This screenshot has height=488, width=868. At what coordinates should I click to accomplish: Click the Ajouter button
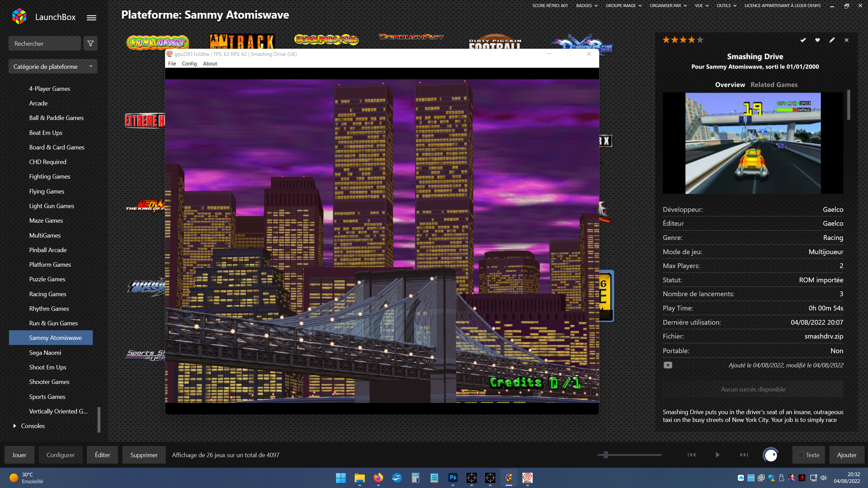click(847, 455)
